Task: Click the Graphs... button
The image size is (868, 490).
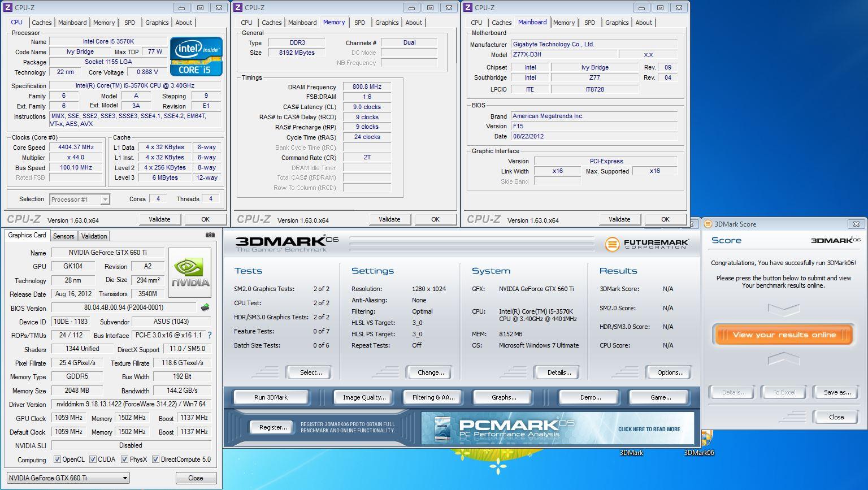Action: [504, 397]
